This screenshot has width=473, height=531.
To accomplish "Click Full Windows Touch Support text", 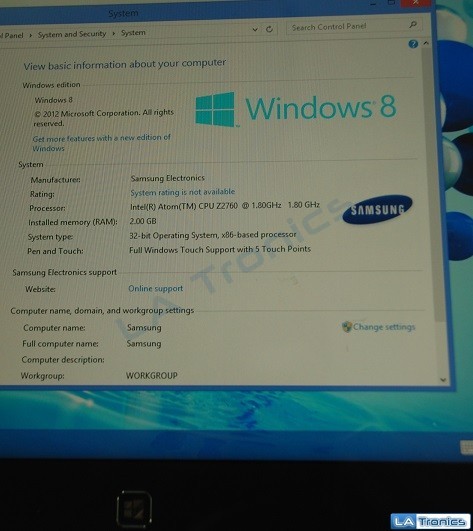I will pos(220,250).
